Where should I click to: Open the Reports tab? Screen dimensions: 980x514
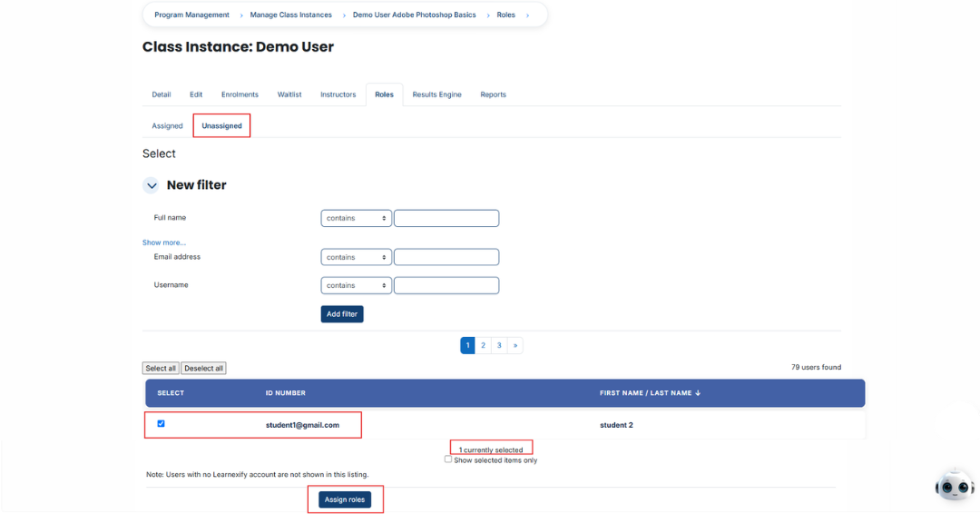493,94
